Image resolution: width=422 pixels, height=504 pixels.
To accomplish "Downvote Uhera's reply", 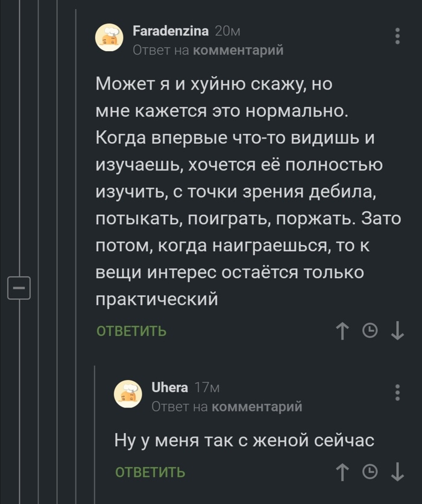I will [397, 473].
